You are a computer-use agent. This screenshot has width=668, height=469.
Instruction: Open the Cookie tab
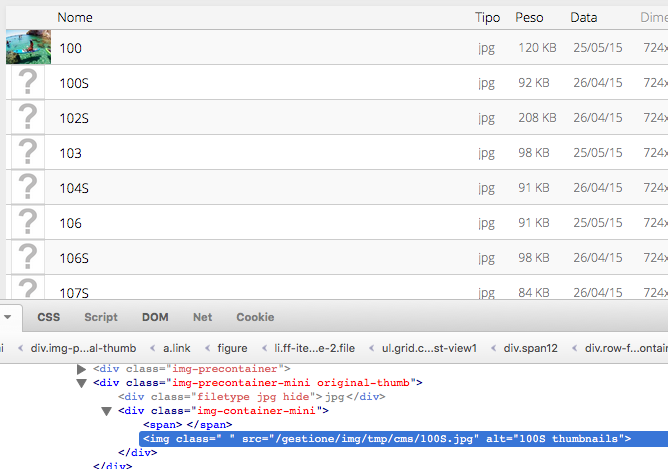pyautogui.click(x=255, y=317)
